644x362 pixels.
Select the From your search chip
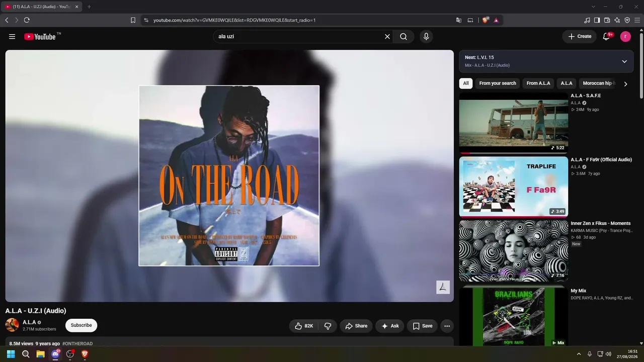(x=498, y=83)
